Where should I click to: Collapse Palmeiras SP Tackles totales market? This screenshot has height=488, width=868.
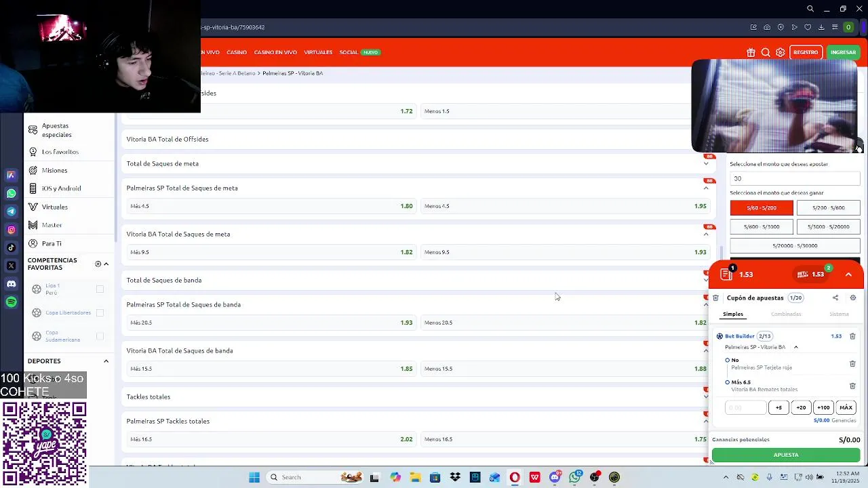[x=706, y=421]
